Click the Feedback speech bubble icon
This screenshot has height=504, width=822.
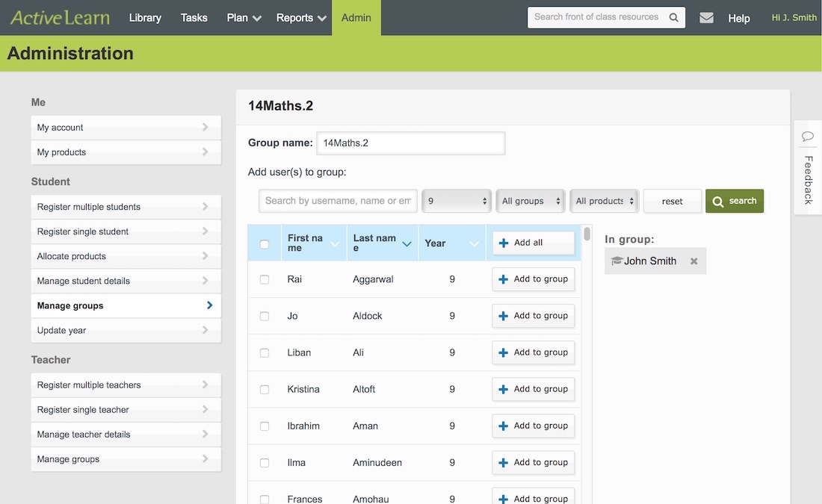point(807,136)
